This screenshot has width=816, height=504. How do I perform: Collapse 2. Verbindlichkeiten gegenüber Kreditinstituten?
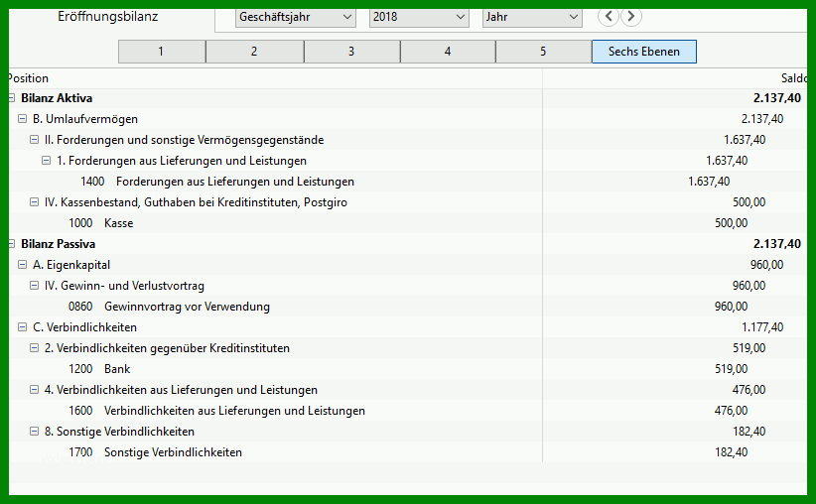tap(35, 347)
